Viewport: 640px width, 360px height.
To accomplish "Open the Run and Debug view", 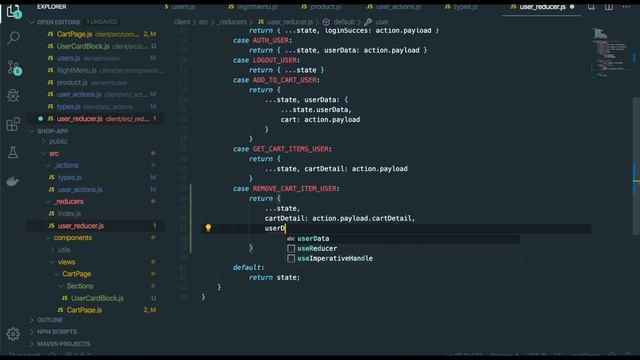I will pyautogui.click(x=13, y=96).
